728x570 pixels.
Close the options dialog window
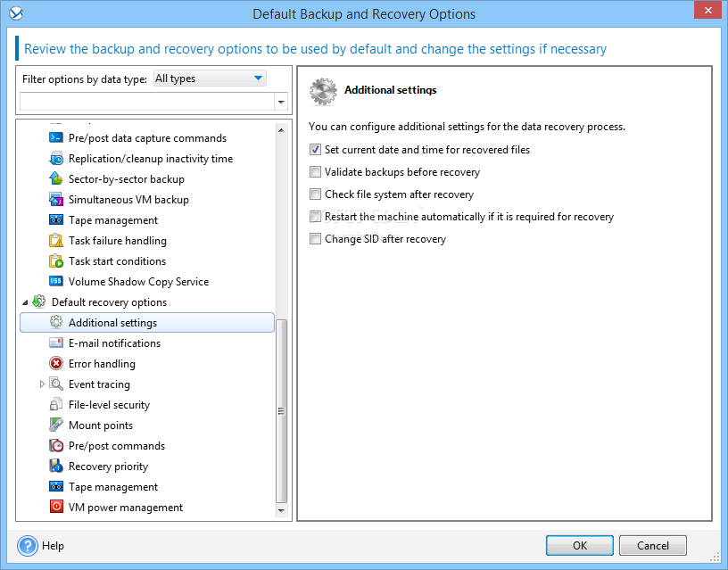[x=707, y=10]
